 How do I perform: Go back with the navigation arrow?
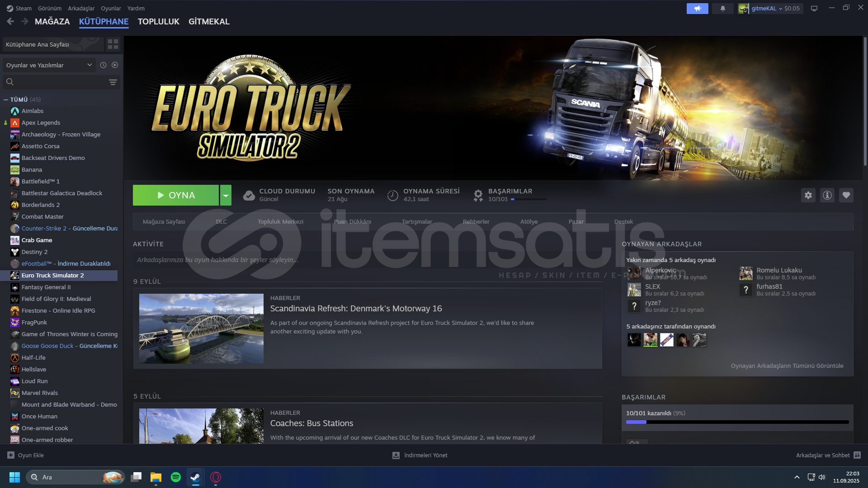(x=10, y=21)
